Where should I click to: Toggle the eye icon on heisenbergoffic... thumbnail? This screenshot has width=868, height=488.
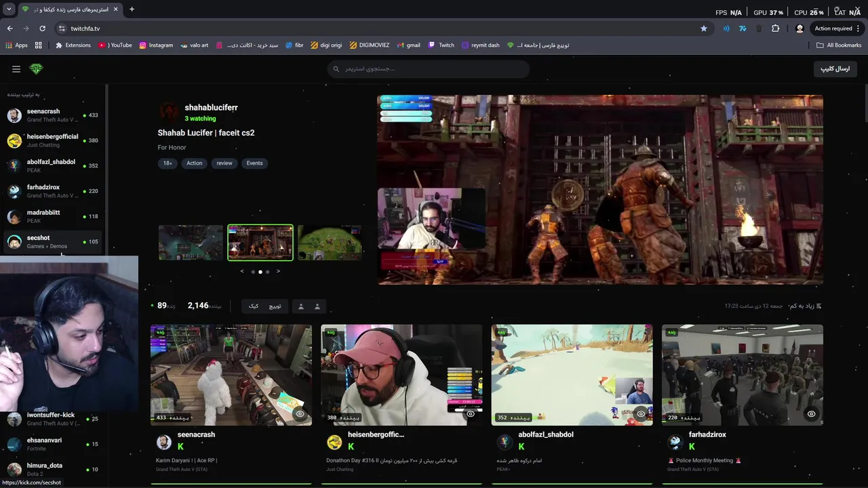coord(471,413)
